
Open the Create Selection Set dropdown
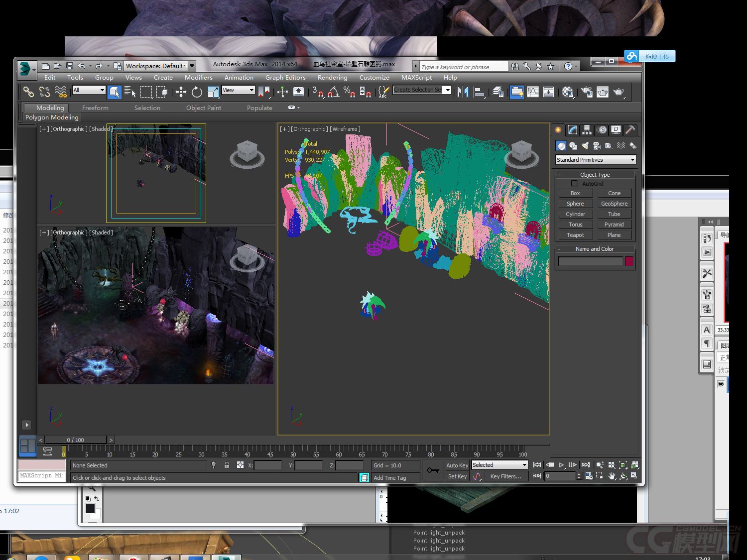click(422, 90)
